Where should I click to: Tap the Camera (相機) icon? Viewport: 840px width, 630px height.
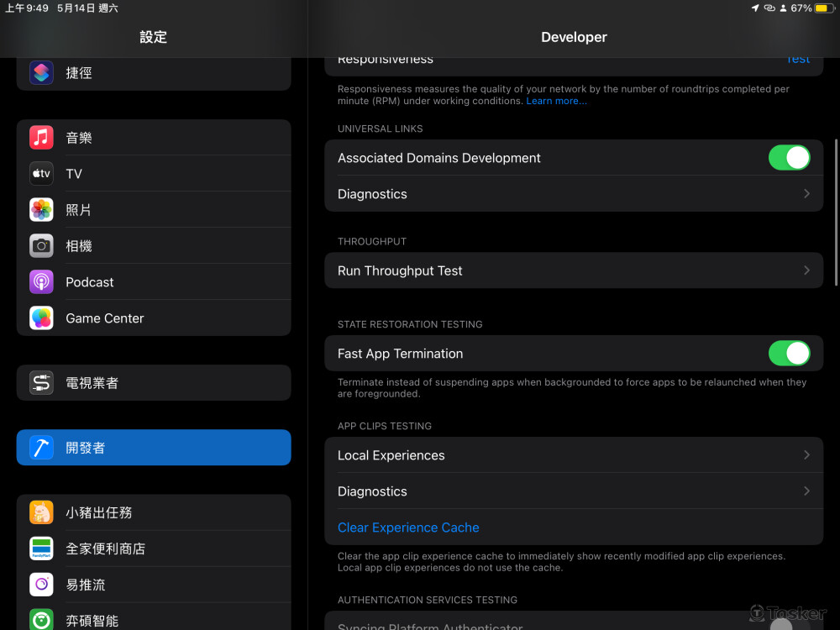41,246
